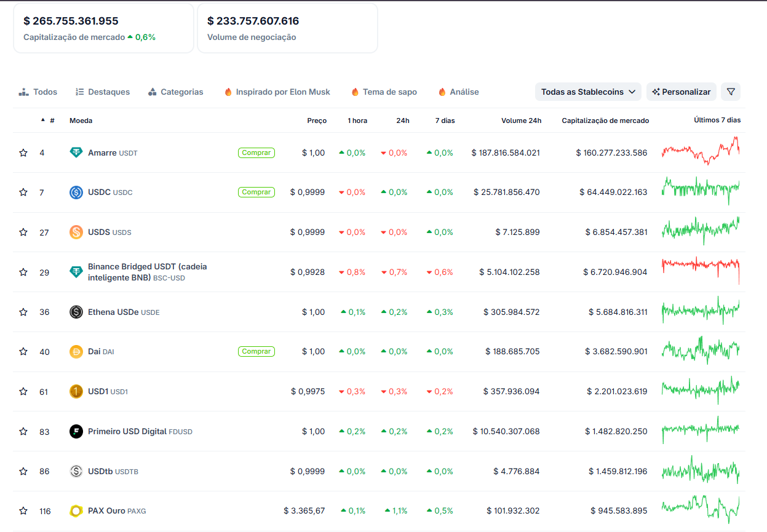The width and height of the screenshot is (767, 532).
Task: Click the trading volume $ 233.757.607.616
Action: pos(253,21)
